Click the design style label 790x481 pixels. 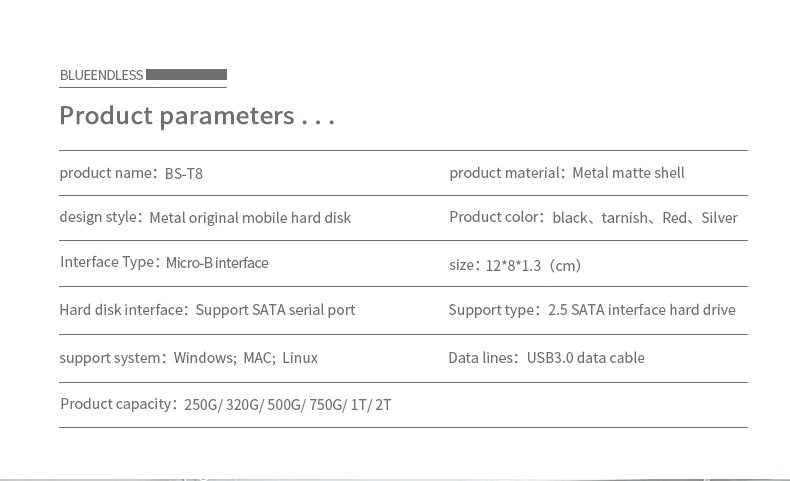pyautogui.click(x=100, y=217)
